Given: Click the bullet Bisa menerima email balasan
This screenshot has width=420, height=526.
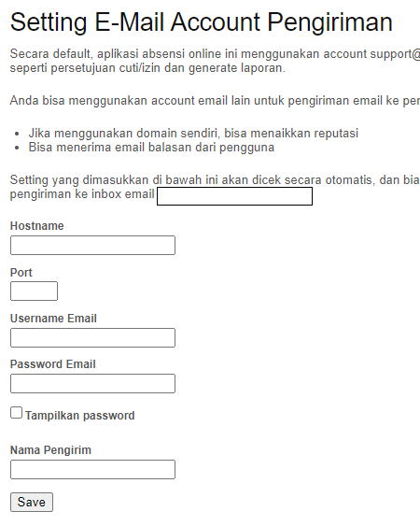Looking at the screenshot, I should pos(151,148).
